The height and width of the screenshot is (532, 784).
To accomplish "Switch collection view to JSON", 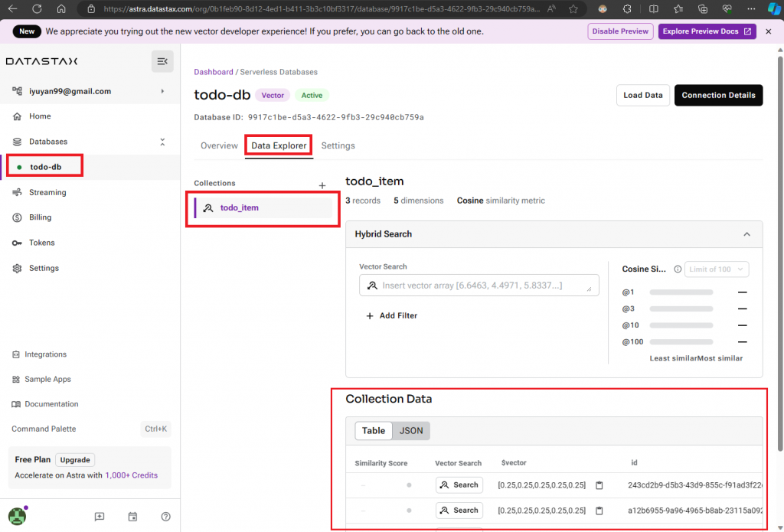I will (411, 430).
